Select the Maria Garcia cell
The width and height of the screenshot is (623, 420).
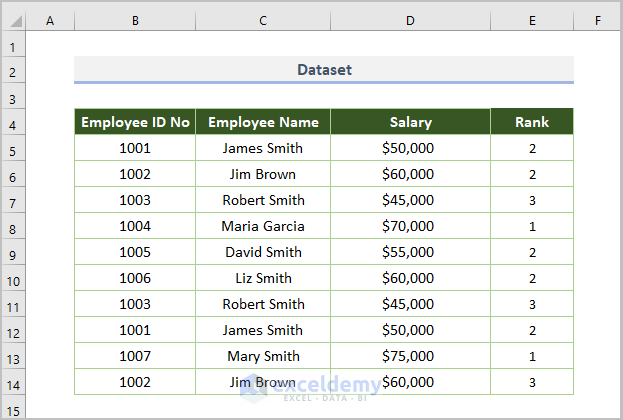[263, 226]
